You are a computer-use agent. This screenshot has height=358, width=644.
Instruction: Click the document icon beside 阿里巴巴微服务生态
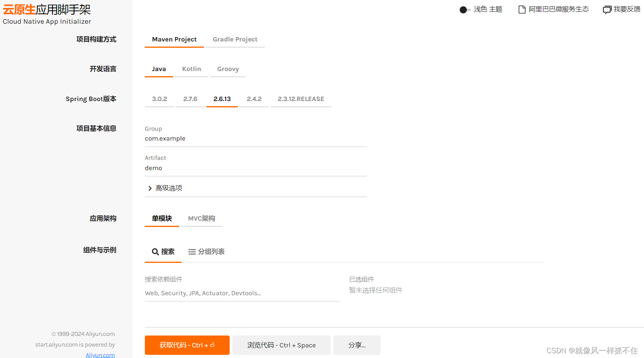pyautogui.click(x=522, y=9)
